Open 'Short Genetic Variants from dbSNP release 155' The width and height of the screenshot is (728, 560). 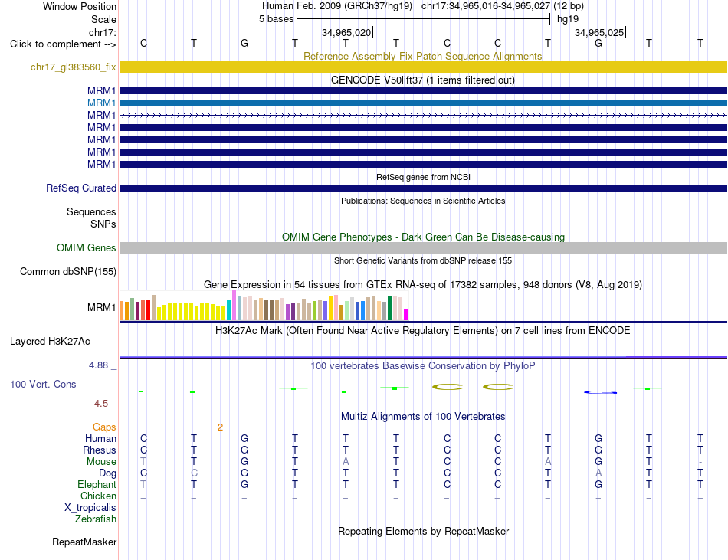click(x=423, y=260)
